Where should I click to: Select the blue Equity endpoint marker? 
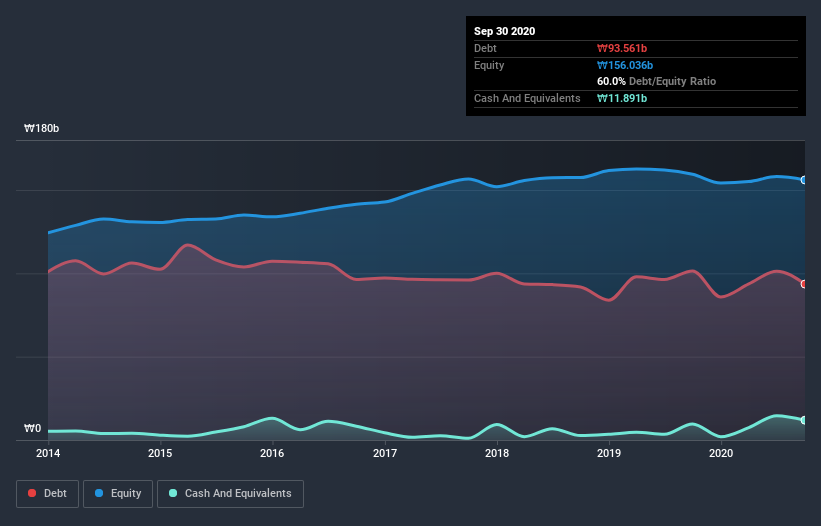tap(804, 180)
